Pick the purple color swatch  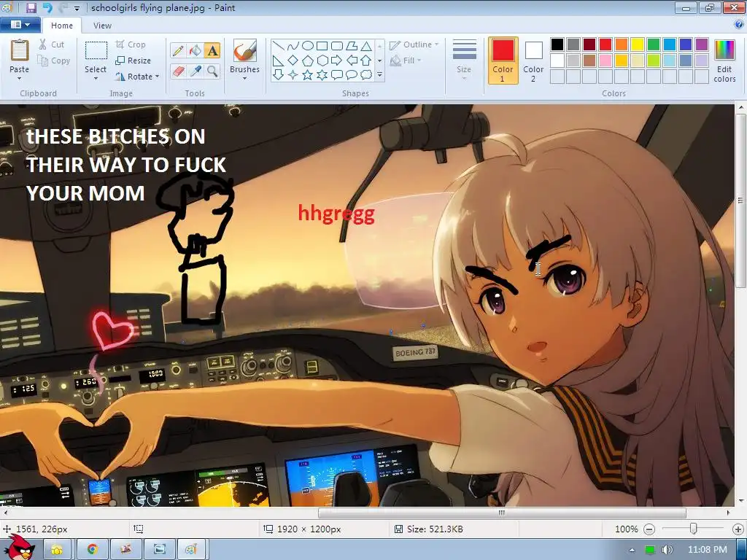701,44
